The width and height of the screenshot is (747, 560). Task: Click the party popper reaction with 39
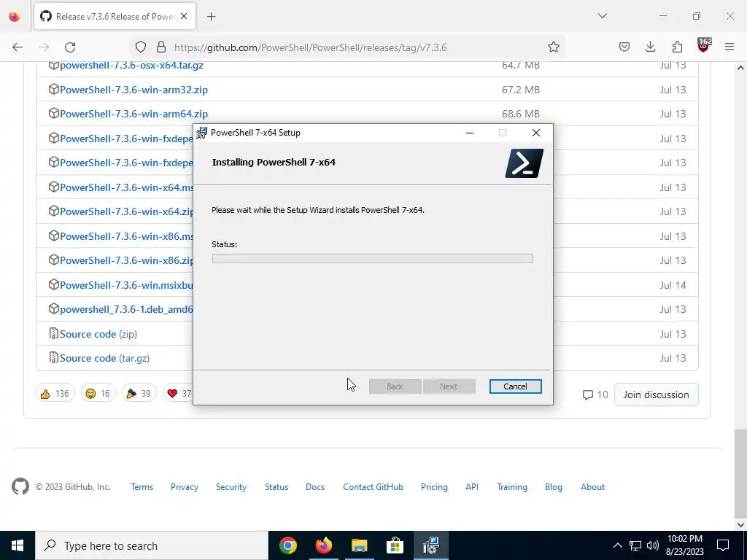[x=139, y=394]
